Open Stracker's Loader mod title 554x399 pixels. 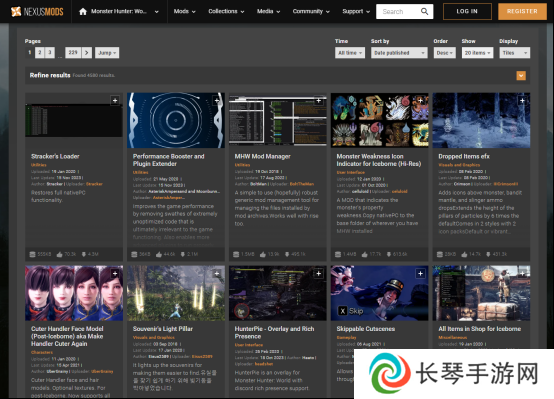tap(55, 156)
